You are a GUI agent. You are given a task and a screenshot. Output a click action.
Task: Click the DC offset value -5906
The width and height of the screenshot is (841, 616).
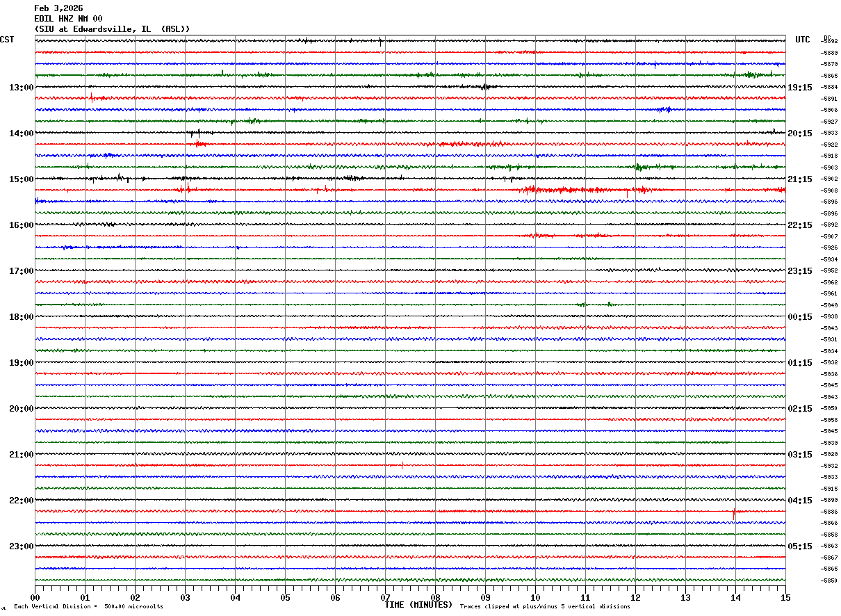coord(829,110)
